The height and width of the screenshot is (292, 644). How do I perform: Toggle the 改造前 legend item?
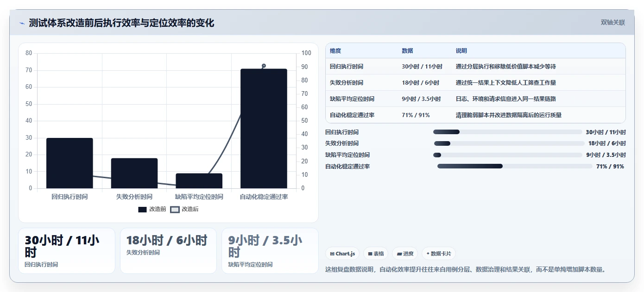point(152,209)
